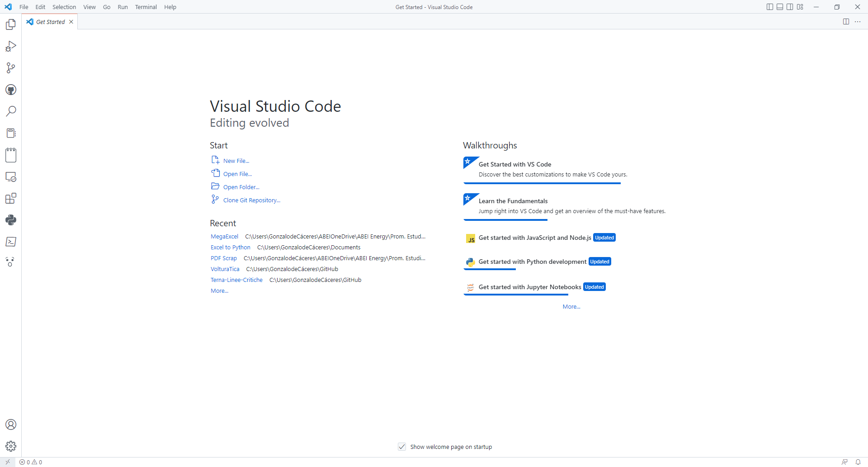Uncheck Show welcome page on startup
Viewport: 868px width, 467px height.
pos(402,447)
